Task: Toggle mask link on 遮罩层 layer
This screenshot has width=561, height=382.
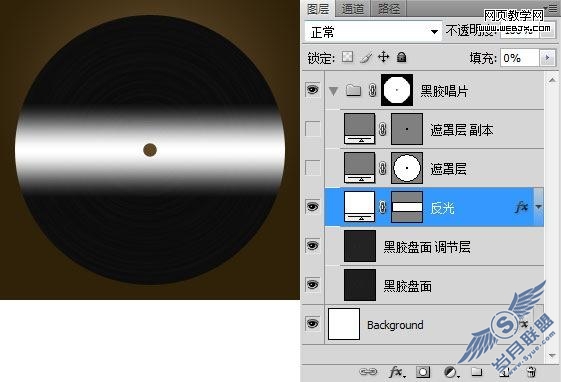Action: pos(382,168)
